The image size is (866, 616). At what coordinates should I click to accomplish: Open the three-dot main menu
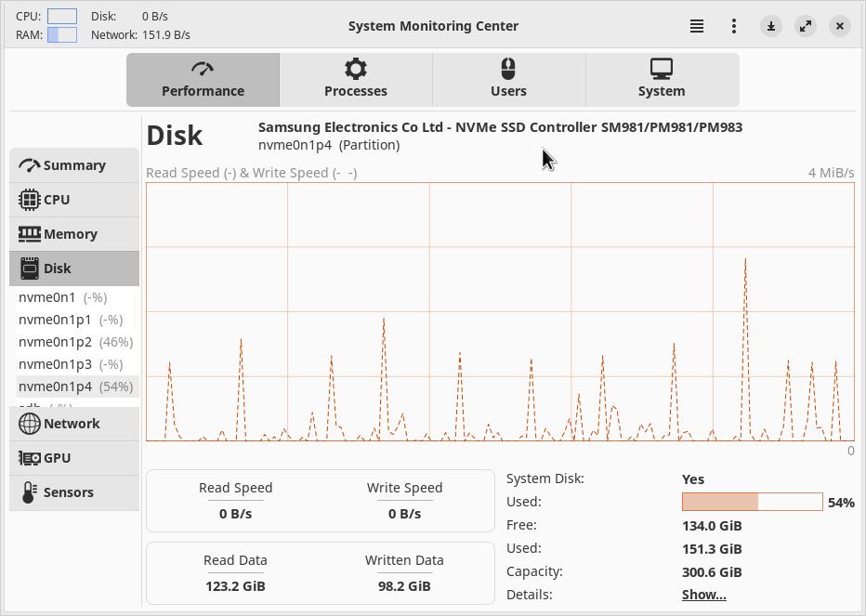734,26
